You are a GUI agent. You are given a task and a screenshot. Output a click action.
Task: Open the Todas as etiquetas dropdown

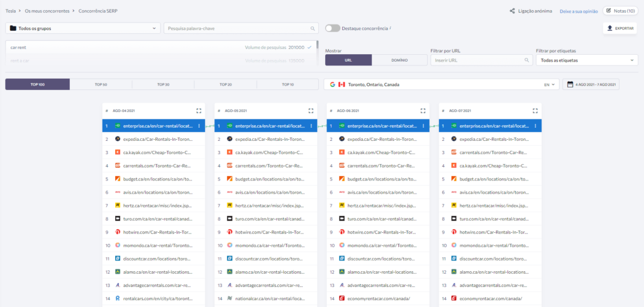[x=587, y=60]
